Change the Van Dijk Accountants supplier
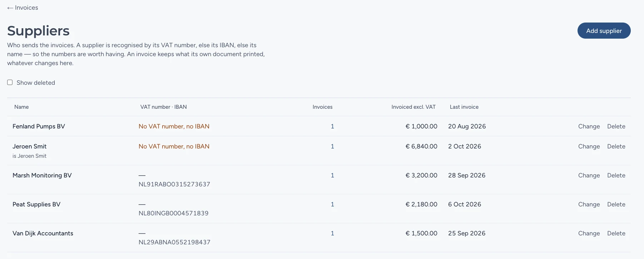644x259 pixels. point(589,233)
